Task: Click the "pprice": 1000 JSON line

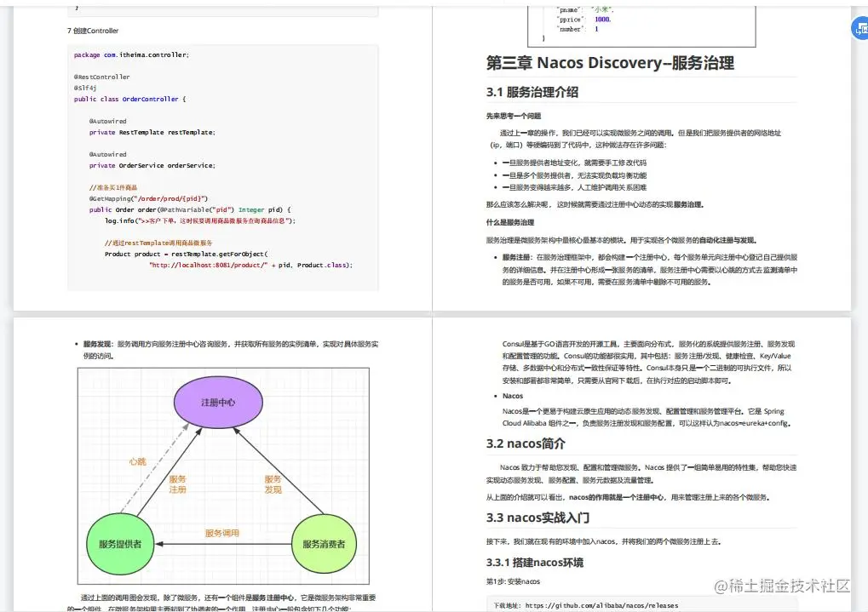Action: point(585,20)
